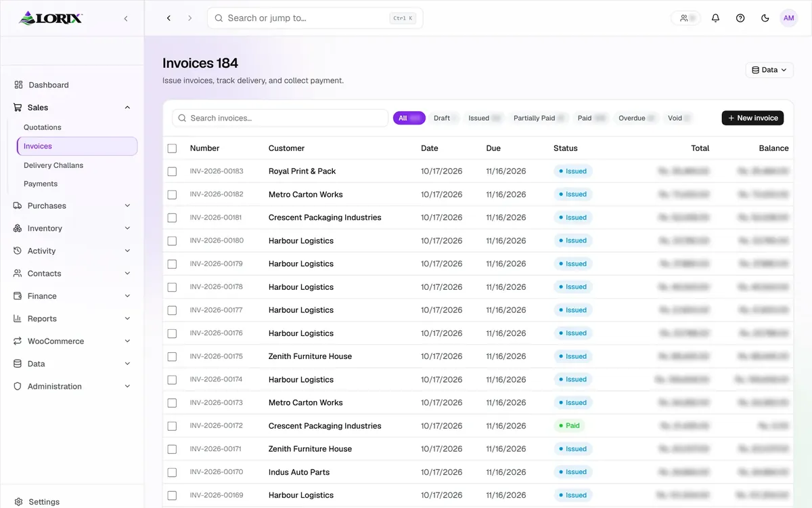812x508 pixels.
Task: Toggle dark mode moon icon
Action: point(765,18)
